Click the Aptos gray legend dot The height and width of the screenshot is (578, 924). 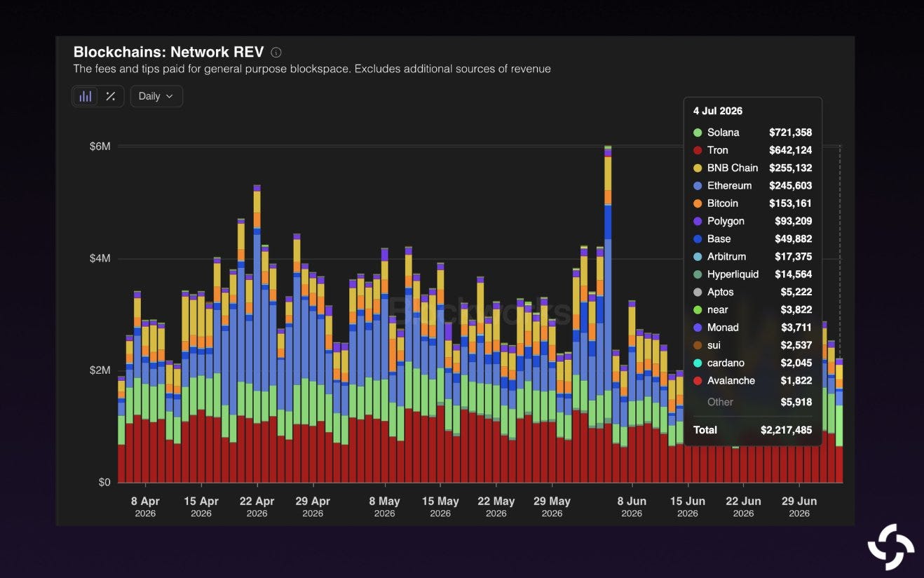(x=698, y=293)
